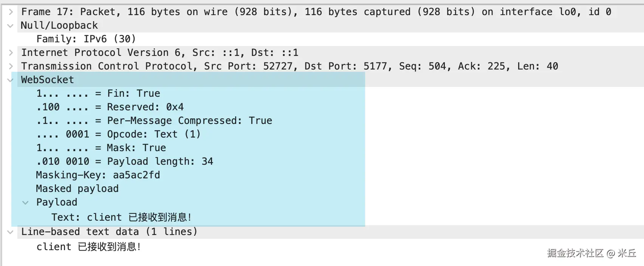Expand Internet Protocol Version 6 details
Viewport: 644px width, 266px height.
11,53
